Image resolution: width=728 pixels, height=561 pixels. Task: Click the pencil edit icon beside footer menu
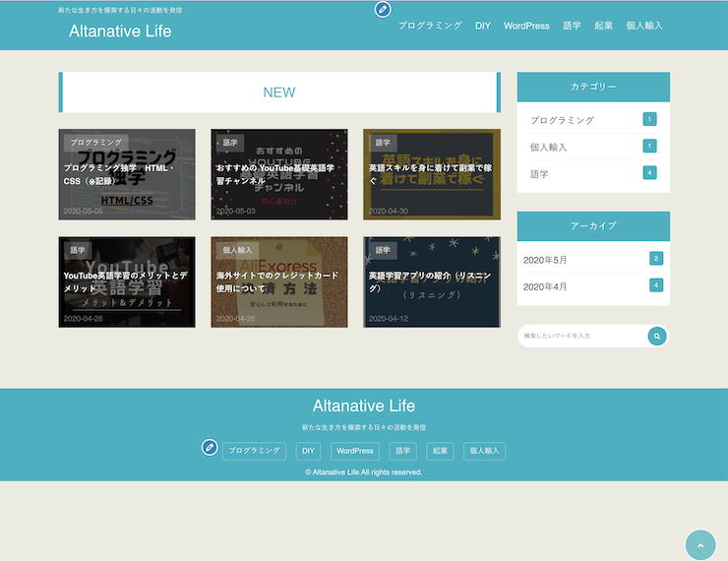pos(210,448)
